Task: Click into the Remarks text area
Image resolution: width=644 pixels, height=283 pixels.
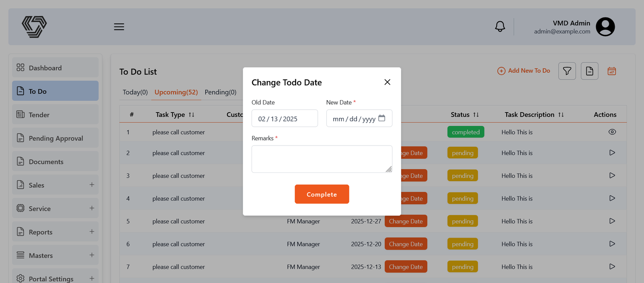Action: click(321, 159)
